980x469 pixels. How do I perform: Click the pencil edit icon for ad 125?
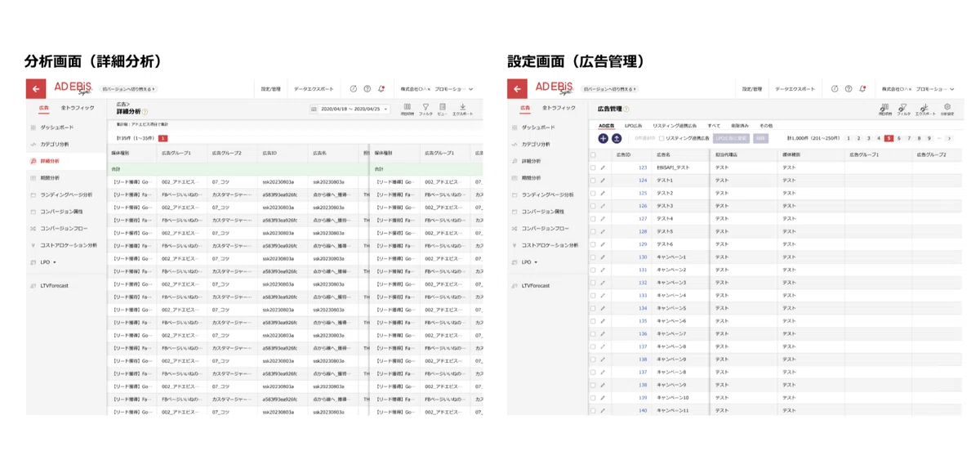pos(603,193)
